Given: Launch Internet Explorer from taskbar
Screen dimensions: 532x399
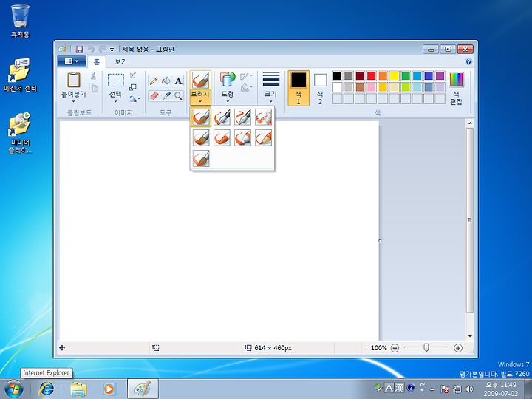Looking at the screenshot, I should click(47, 389).
